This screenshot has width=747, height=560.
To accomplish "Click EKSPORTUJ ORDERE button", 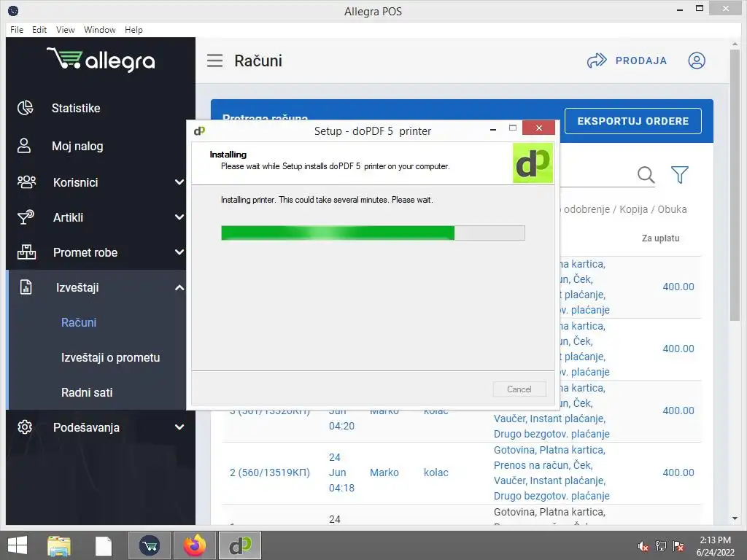I will [632, 121].
